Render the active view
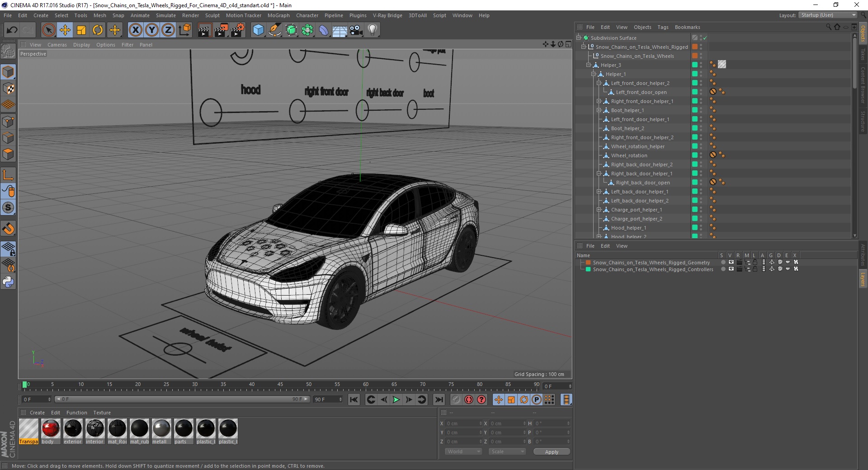This screenshot has height=470, width=868. 204,30
